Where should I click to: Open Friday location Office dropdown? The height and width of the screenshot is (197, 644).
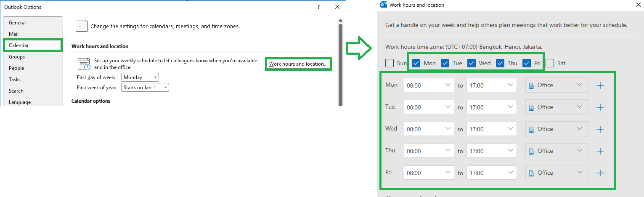tap(557, 173)
